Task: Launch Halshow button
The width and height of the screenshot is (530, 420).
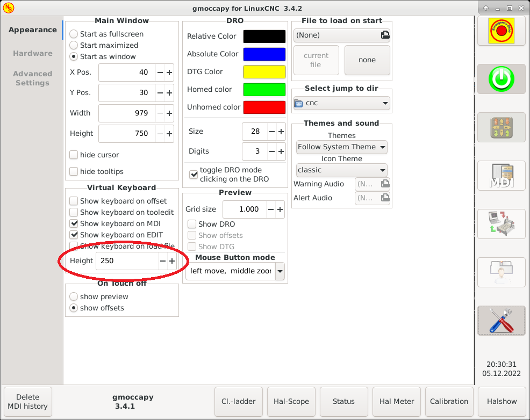Action: pyautogui.click(x=502, y=402)
